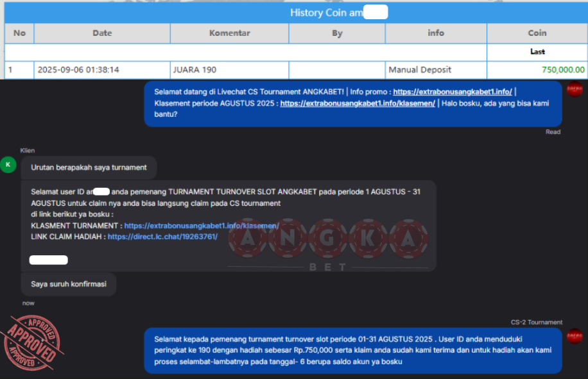This screenshot has width=588, height=379.
Task: Click the No column header
Action: coord(19,33)
